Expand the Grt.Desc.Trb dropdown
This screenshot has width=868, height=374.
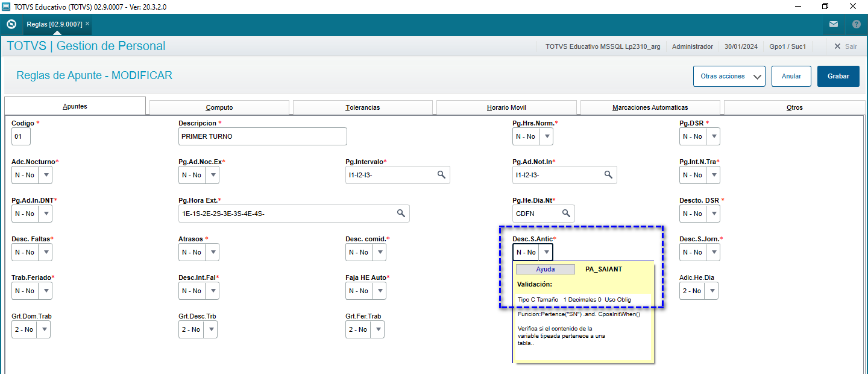[x=210, y=329]
